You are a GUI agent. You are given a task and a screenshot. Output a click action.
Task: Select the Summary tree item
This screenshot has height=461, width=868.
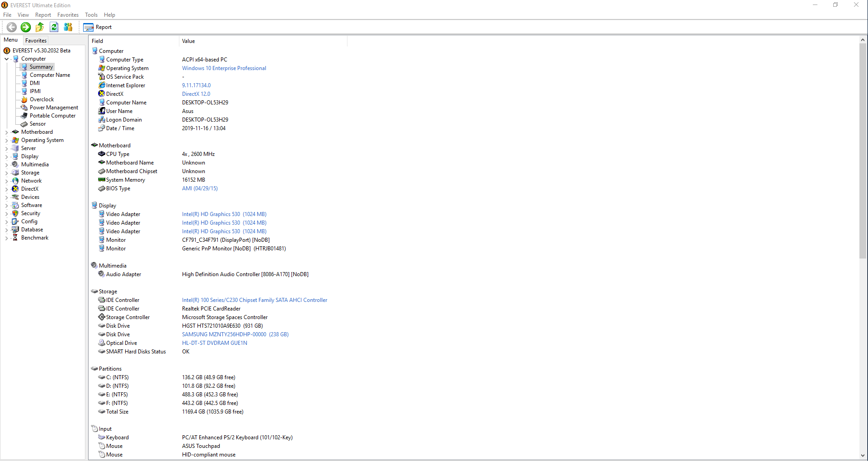pyautogui.click(x=41, y=67)
